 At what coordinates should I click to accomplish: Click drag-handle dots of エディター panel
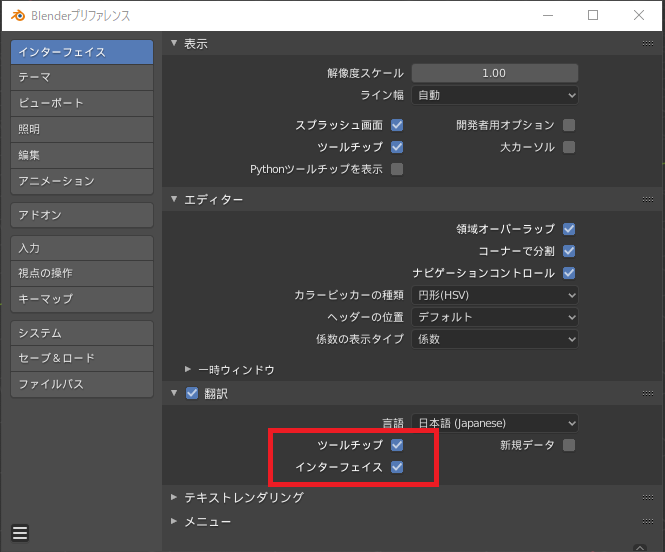[648, 199]
